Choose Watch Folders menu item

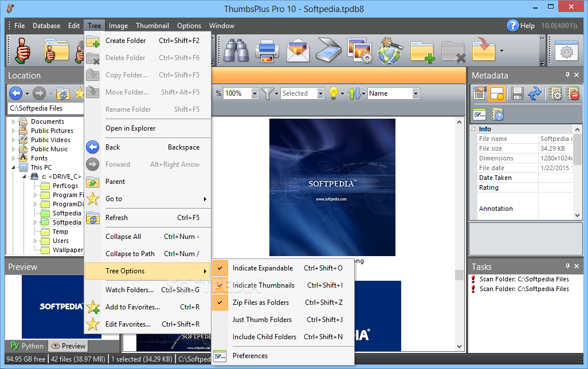tap(148, 290)
